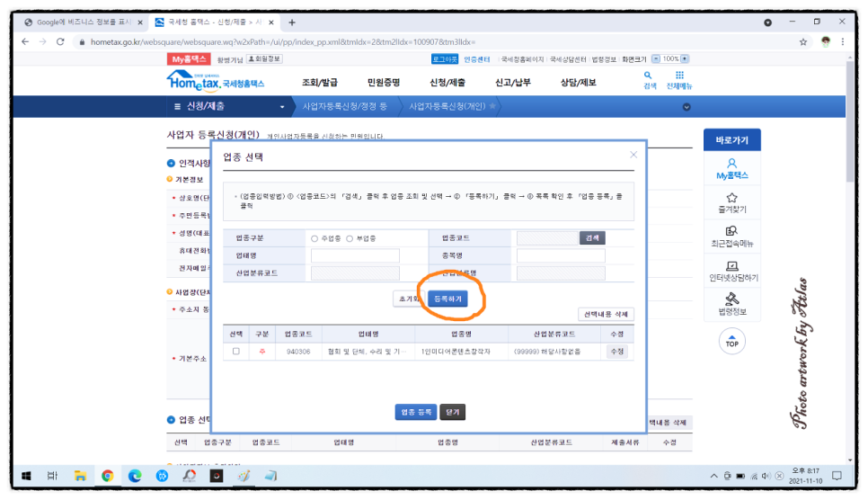Viewport: 868px width, 500px height.
Task: Click 사업자등록신청/정정 등 breadcrumb
Action: click(344, 106)
